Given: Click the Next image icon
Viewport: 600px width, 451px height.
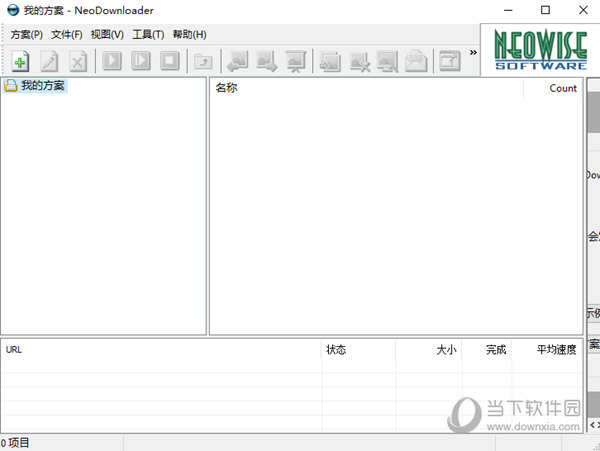Looking at the screenshot, I should coord(267,61).
